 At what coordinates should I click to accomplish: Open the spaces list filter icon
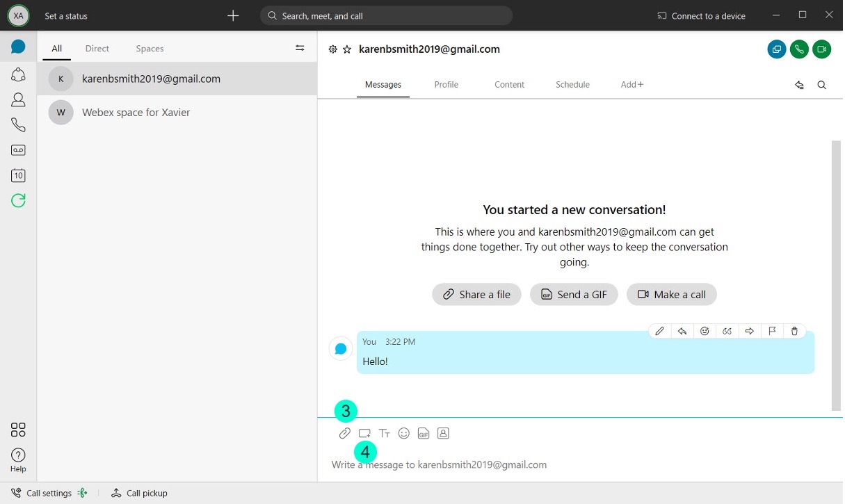[x=300, y=48]
